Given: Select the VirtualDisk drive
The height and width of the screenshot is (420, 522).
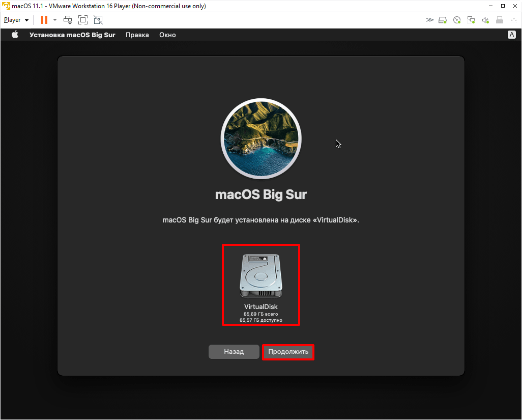Looking at the screenshot, I should click(261, 285).
